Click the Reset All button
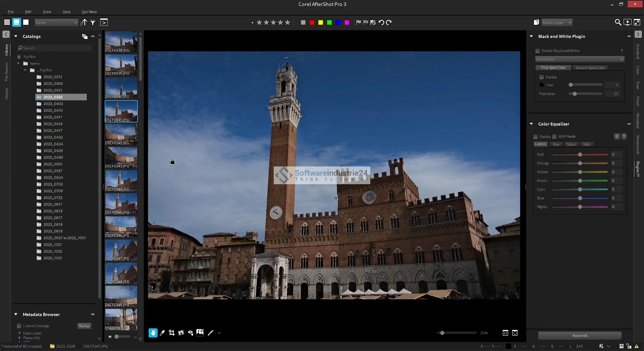 580,336
